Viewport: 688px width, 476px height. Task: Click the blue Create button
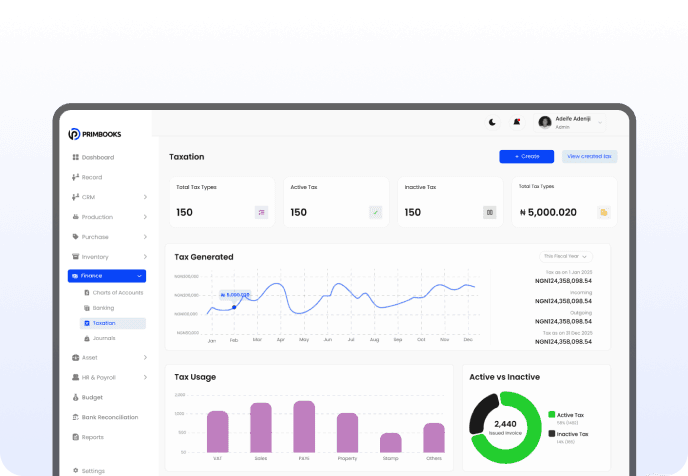527,157
